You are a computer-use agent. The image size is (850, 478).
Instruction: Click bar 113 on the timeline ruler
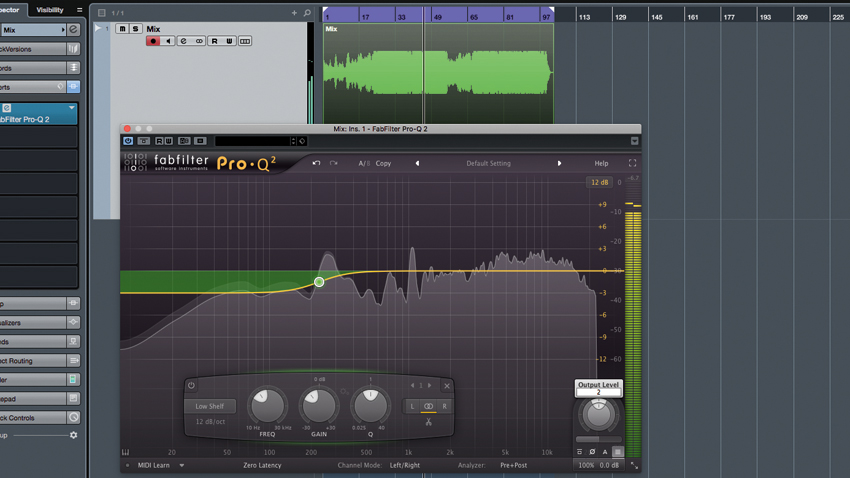coord(584,17)
